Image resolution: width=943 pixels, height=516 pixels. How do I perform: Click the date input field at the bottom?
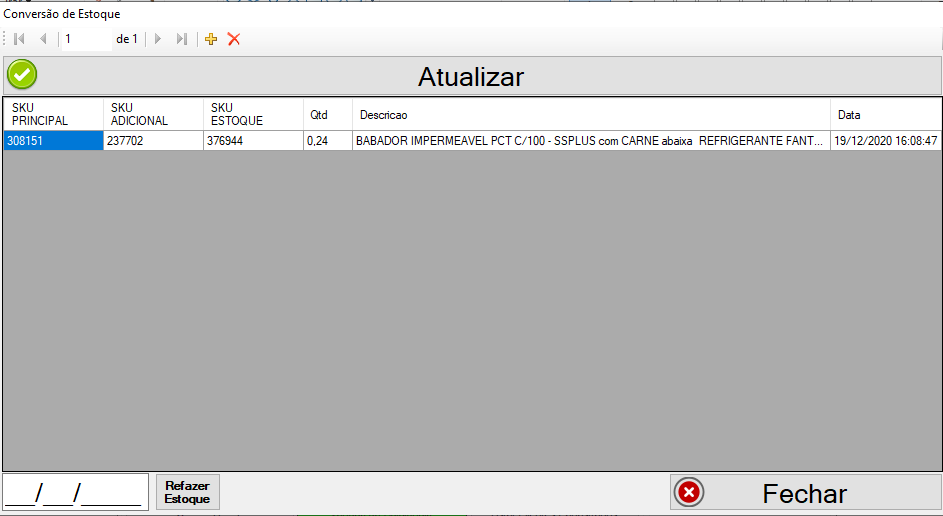pos(76,492)
